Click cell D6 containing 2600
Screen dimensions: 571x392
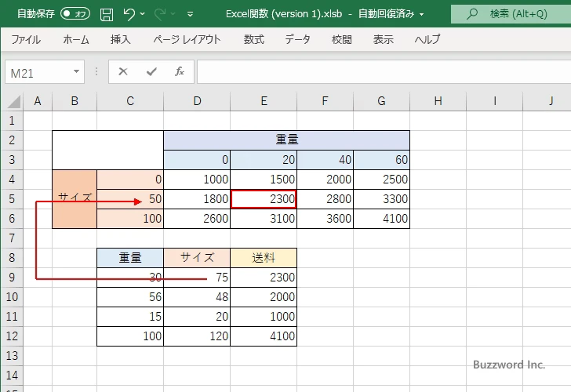pyautogui.click(x=197, y=219)
